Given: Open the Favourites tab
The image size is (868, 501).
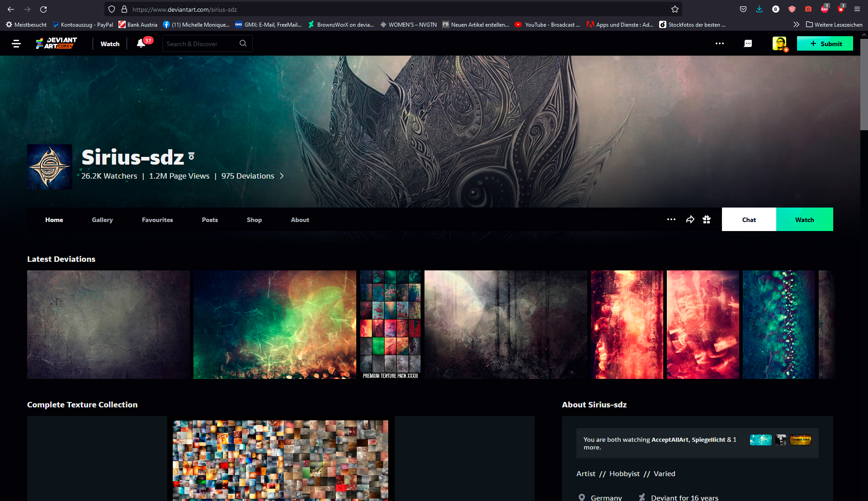Looking at the screenshot, I should pyautogui.click(x=157, y=220).
